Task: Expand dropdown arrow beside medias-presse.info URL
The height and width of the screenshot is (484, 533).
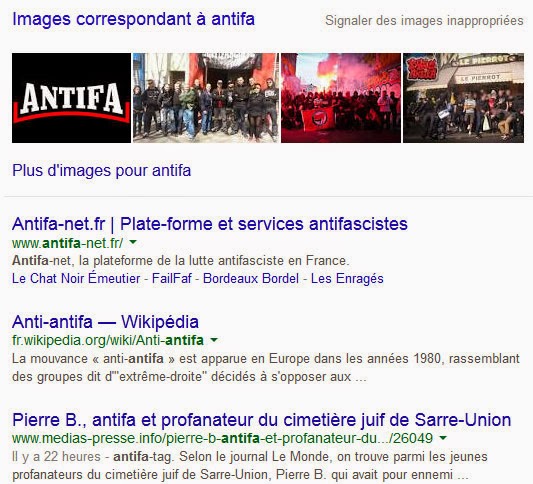Action: point(443,438)
